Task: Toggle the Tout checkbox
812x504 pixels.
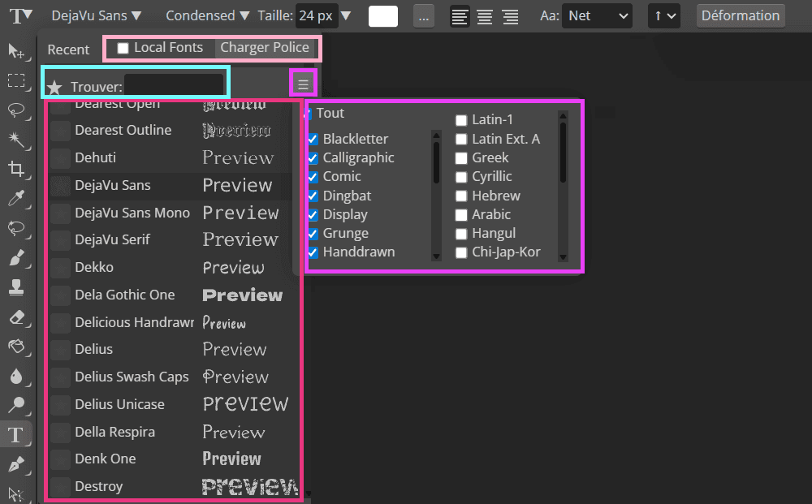Action: [x=309, y=113]
